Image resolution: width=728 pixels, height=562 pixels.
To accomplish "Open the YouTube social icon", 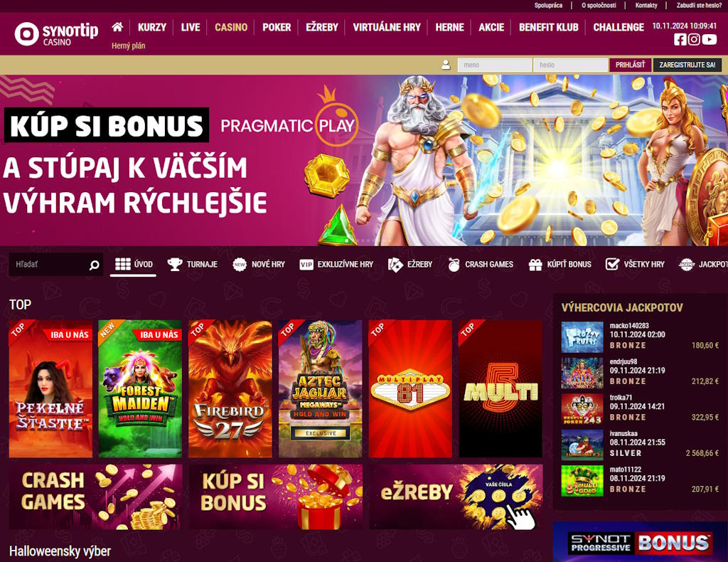I will (709, 40).
